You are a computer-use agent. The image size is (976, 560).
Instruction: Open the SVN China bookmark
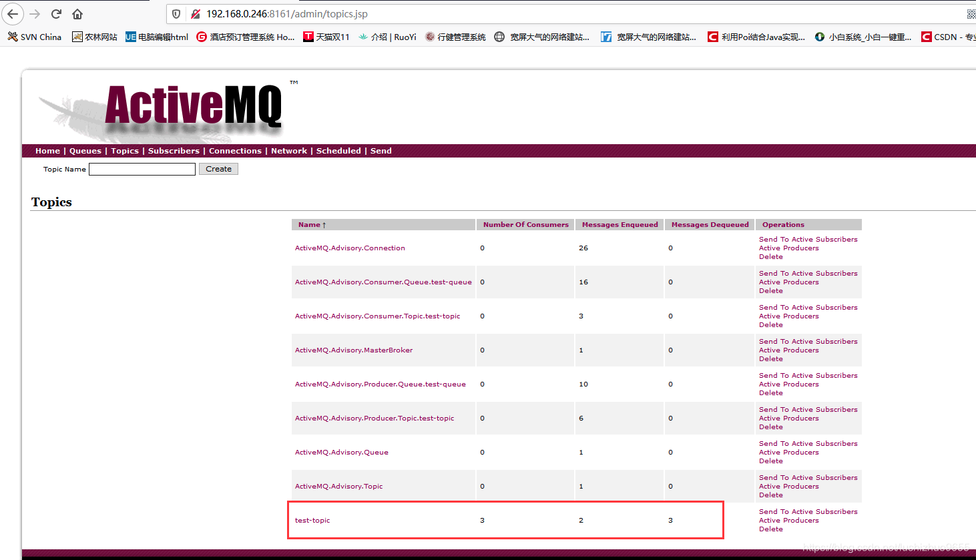[x=34, y=37]
